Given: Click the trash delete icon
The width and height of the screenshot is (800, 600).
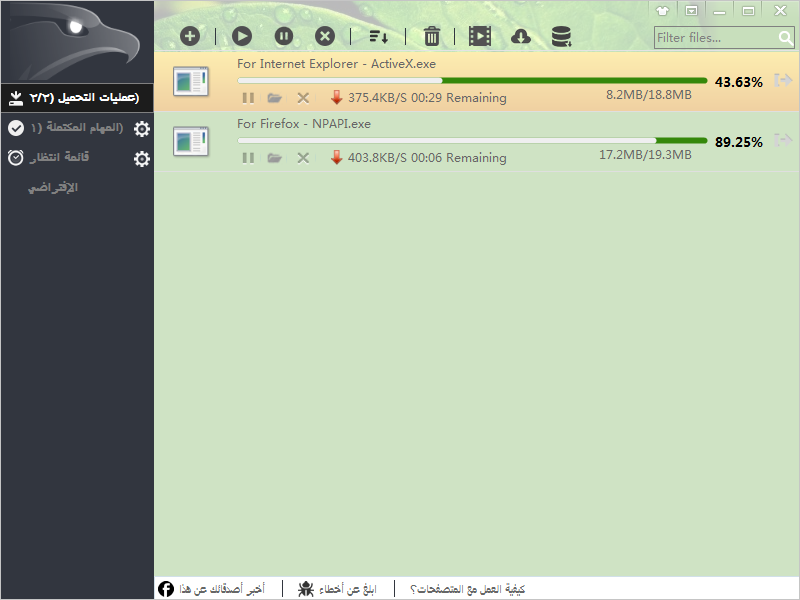Looking at the screenshot, I should tap(432, 36).
